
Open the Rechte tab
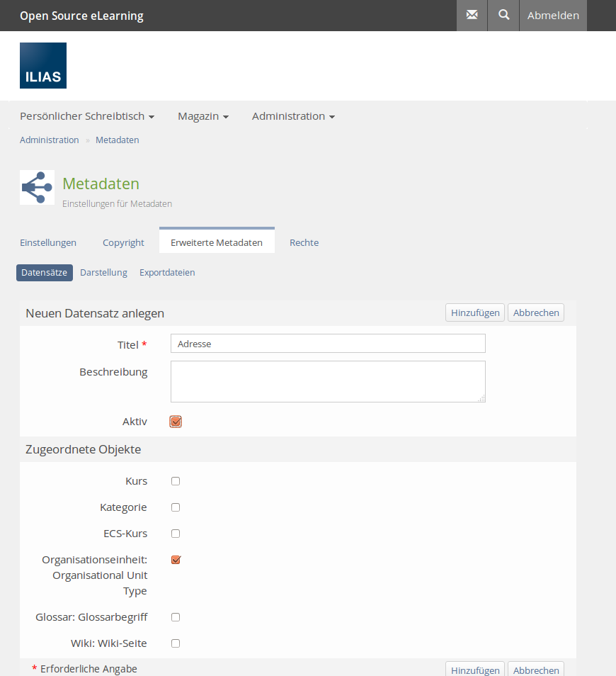point(304,242)
